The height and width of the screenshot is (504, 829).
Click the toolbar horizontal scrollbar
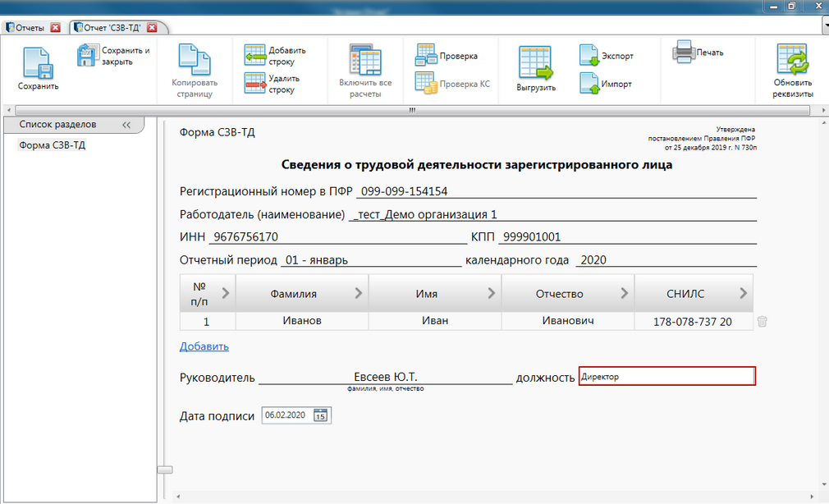[x=412, y=110]
